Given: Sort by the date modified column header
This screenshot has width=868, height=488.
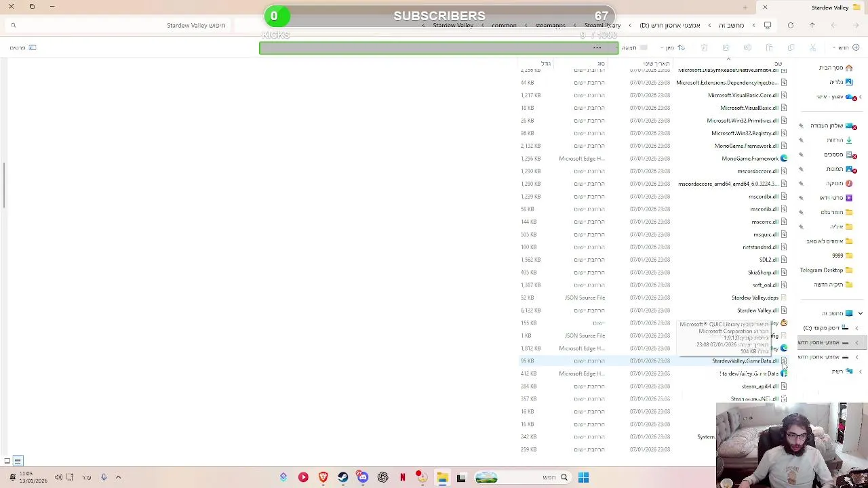Looking at the screenshot, I should (656, 64).
